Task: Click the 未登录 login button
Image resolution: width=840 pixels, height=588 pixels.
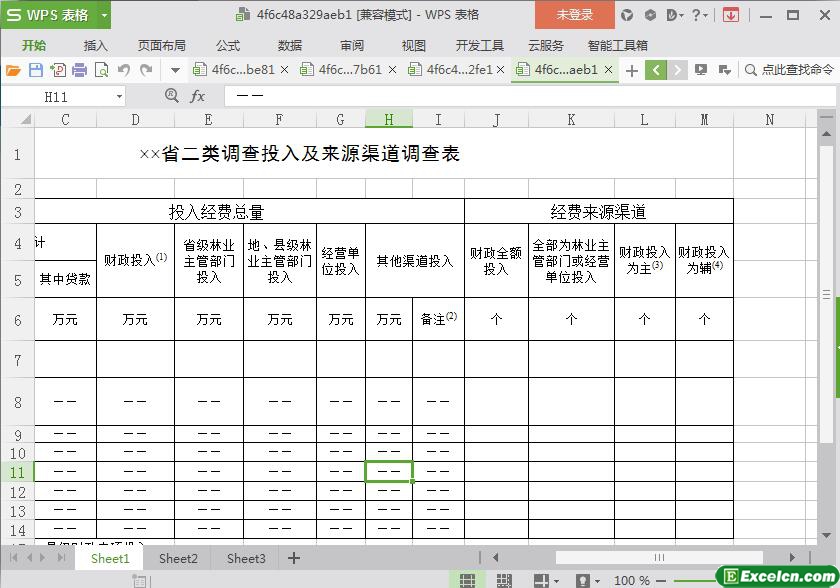Action: pyautogui.click(x=574, y=15)
